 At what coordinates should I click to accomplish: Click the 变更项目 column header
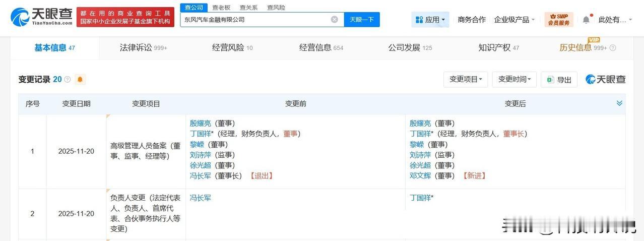[146, 103]
